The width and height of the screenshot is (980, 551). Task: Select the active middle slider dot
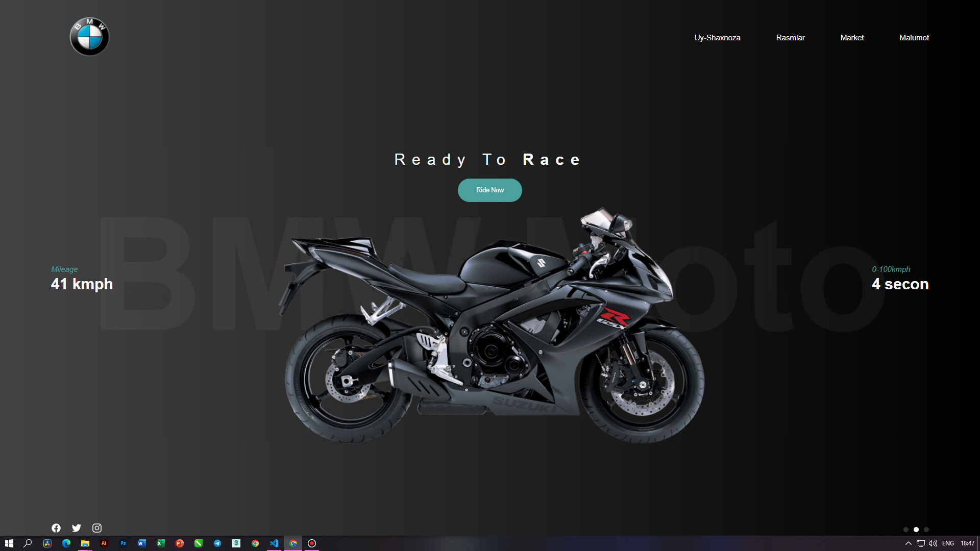[916, 530]
